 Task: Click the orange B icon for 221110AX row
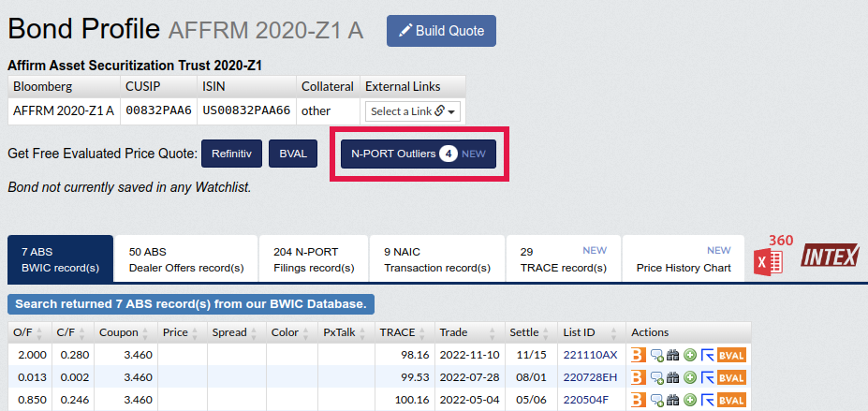pyautogui.click(x=639, y=355)
